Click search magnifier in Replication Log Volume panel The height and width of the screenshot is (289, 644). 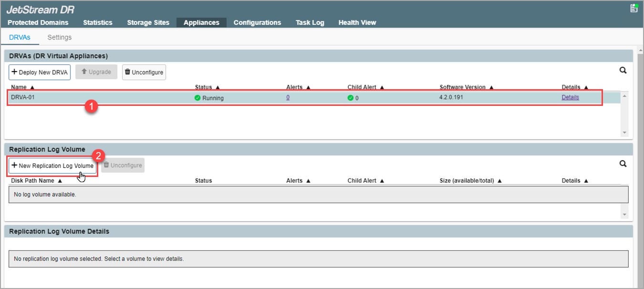click(623, 164)
